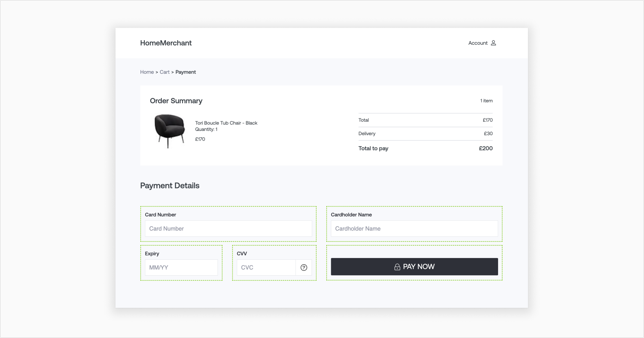Click the lock icon on Pay Now button
The image size is (644, 338).
[x=397, y=267]
